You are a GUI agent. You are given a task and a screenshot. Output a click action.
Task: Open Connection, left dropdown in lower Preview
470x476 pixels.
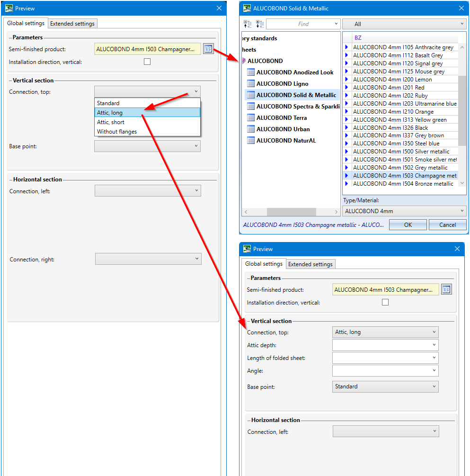(386, 431)
